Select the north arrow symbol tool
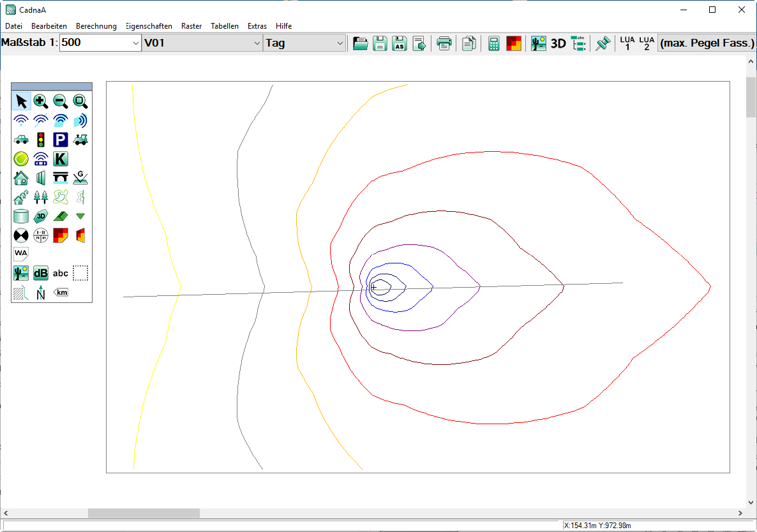The height and width of the screenshot is (532, 757). tap(41, 292)
